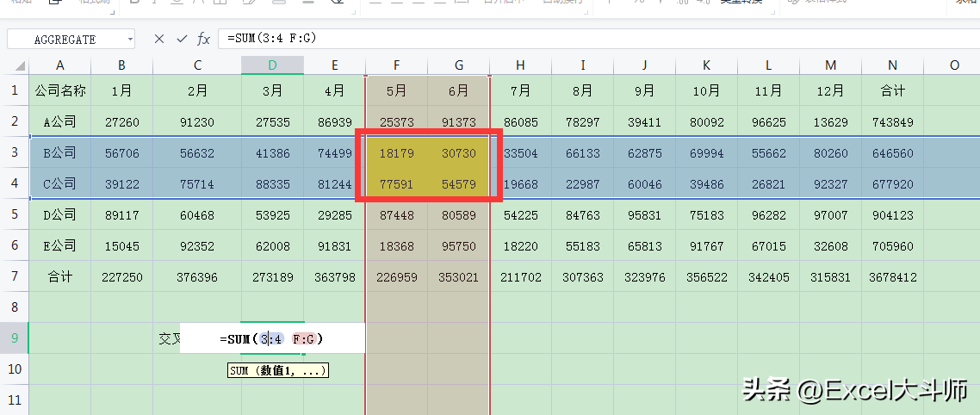Click cell containing 91230
Screen dimensions: 980x415
[197, 122]
